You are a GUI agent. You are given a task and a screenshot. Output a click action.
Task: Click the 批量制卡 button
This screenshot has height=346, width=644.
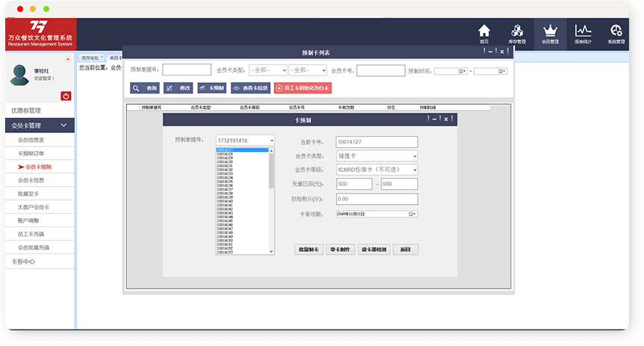[x=308, y=250]
